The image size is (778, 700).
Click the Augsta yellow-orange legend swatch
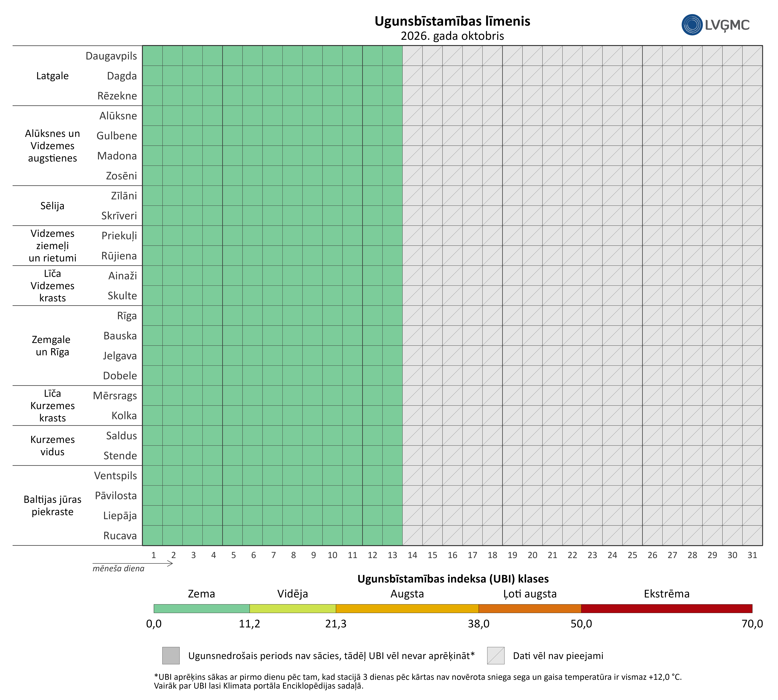[x=407, y=608]
